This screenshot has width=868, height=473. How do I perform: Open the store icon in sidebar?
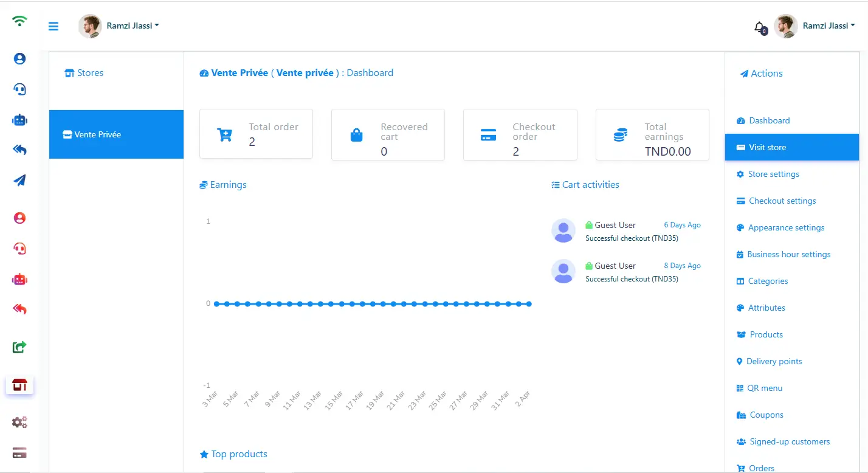[x=19, y=385]
